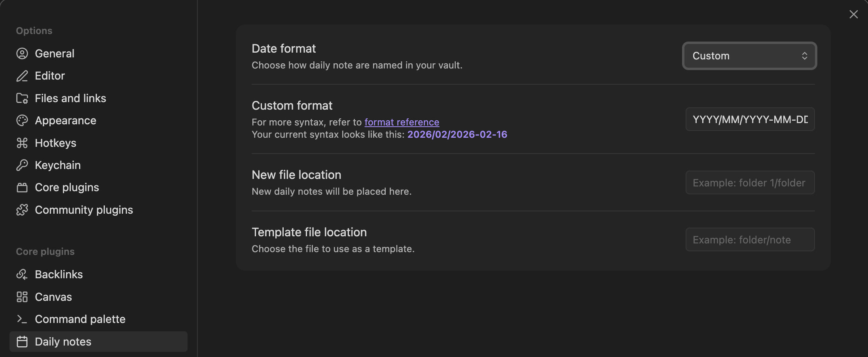The height and width of the screenshot is (357, 868).
Task: Click the Date format dropdown chevron arrows
Action: pos(804,56)
